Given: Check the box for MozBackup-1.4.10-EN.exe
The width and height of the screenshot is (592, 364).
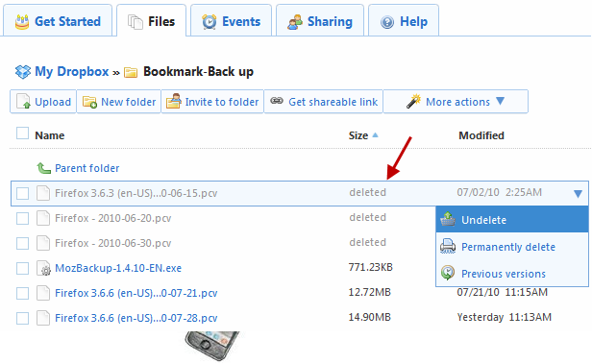Looking at the screenshot, I should click(23, 269).
